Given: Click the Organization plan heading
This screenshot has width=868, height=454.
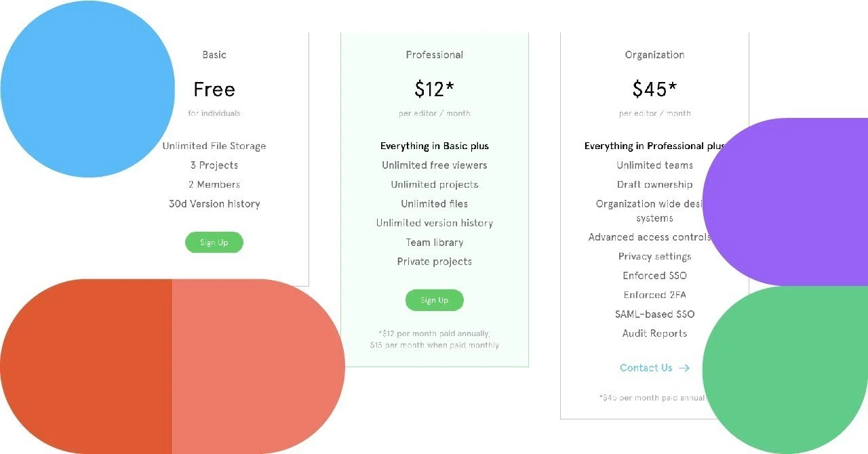Looking at the screenshot, I should point(655,55).
